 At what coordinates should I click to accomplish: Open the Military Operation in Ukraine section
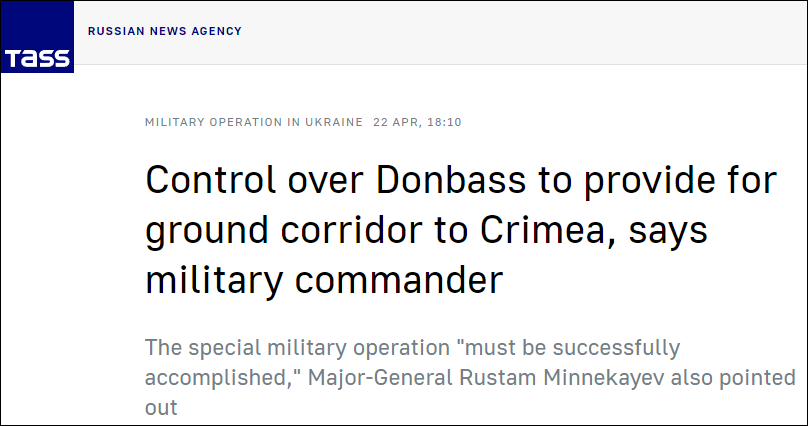[x=254, y=123]
